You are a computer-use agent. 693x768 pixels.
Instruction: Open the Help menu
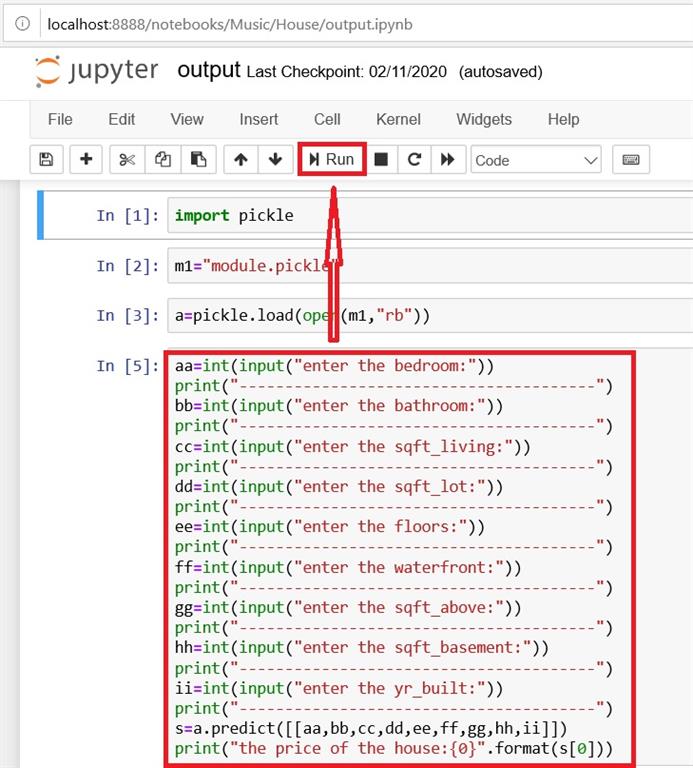(x=563, y=120)
